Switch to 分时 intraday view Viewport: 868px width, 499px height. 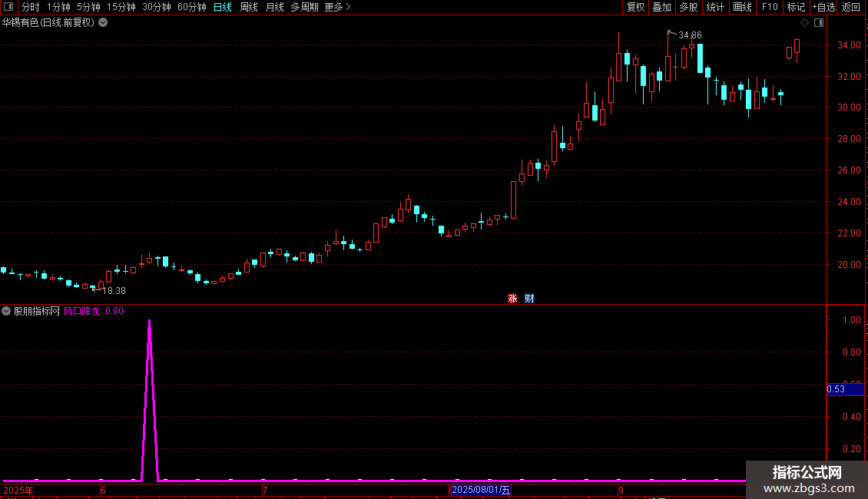pyautogui.click(x=31, y=7)
